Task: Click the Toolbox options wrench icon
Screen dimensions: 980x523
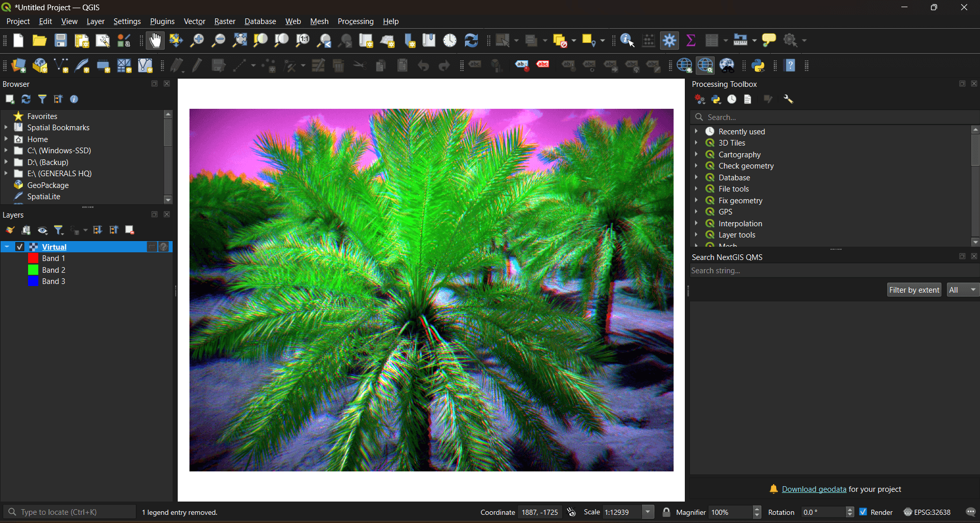Action: (788, 100)
